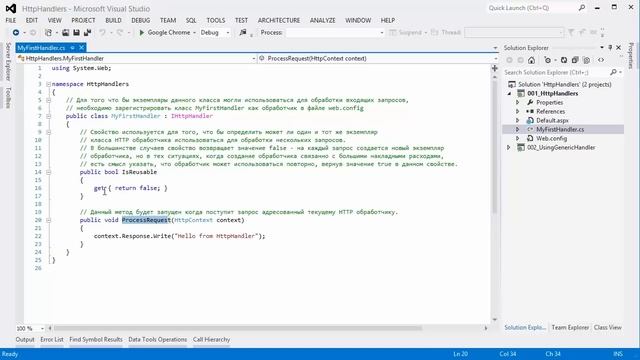
Task: Click Collapse All icon in Solution Explorer
Action: [575, 60]
